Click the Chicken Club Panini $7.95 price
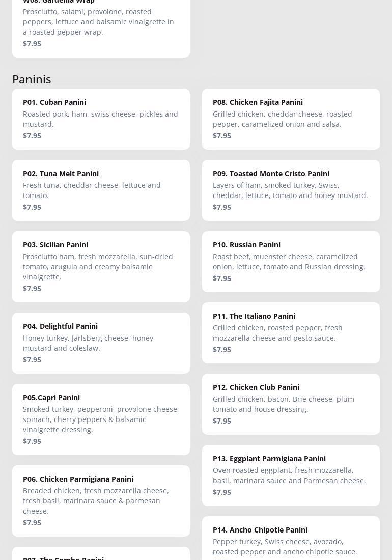 (222, 421)
